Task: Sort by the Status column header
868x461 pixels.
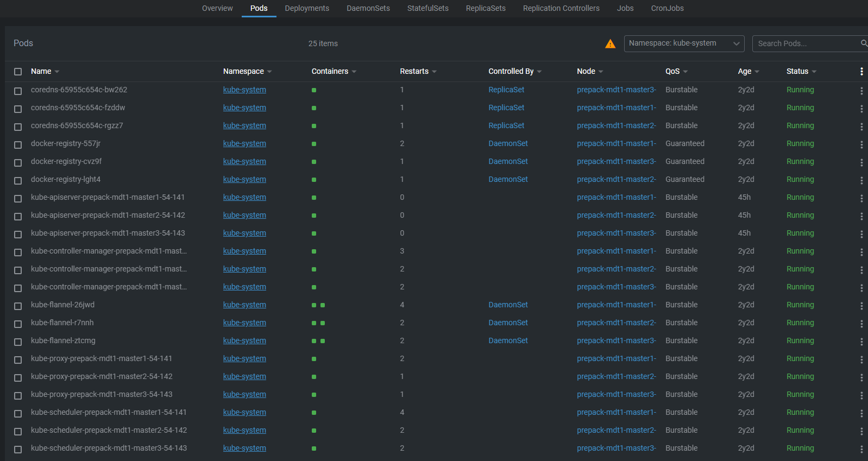Action: point(801,71)
